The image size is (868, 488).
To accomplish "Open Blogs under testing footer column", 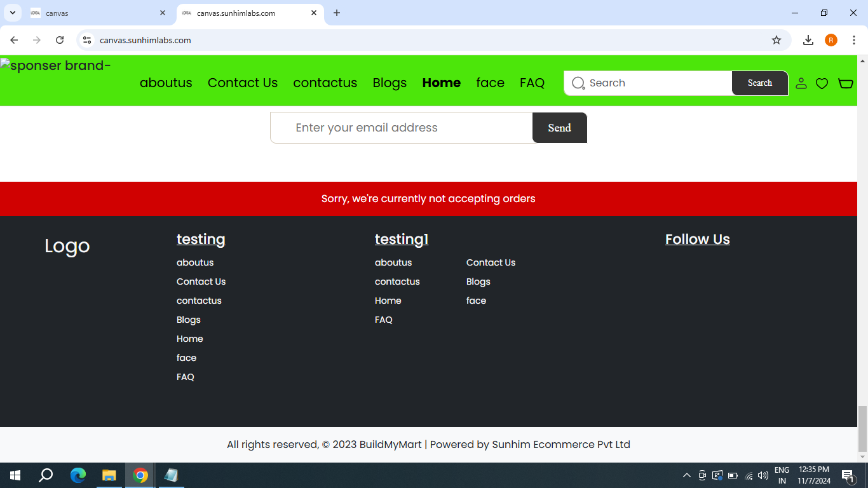I will click(189, 320).
